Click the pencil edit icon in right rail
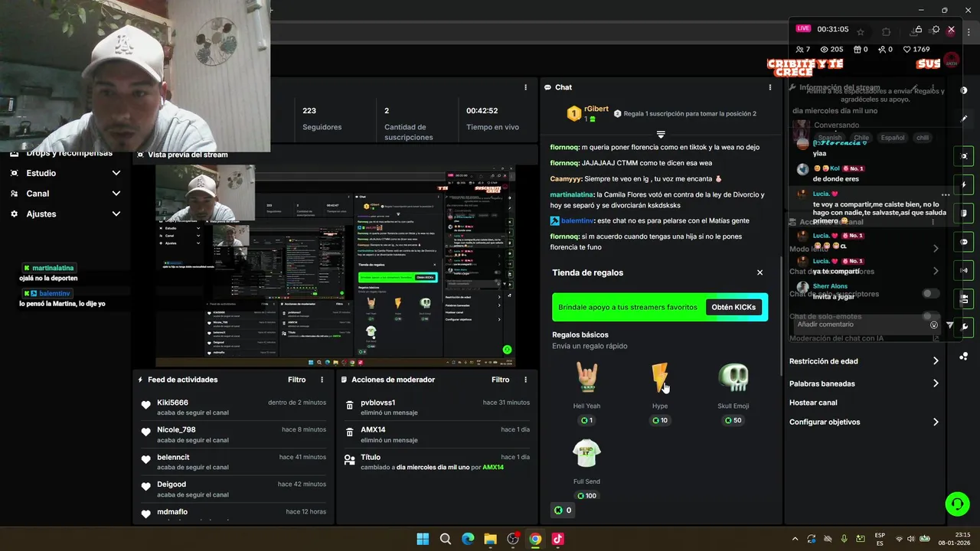This screenshot has width=980, height=551. tap(964, 119)
